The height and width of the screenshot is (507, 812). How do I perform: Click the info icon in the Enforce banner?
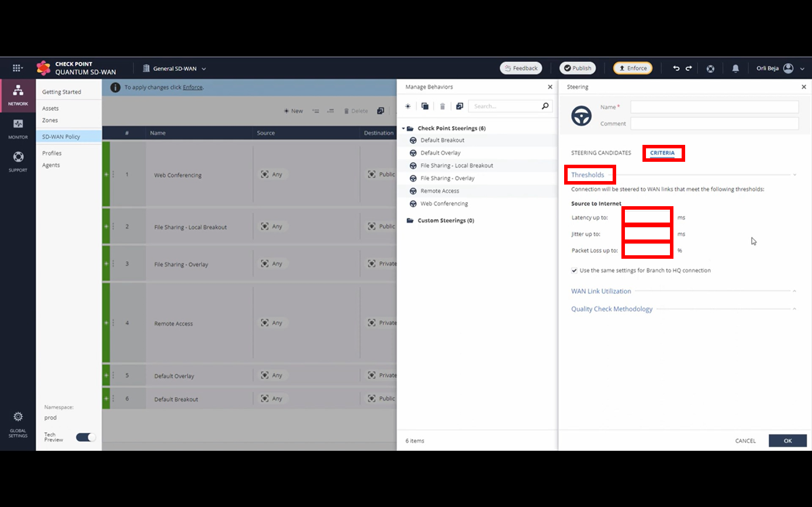115,87
